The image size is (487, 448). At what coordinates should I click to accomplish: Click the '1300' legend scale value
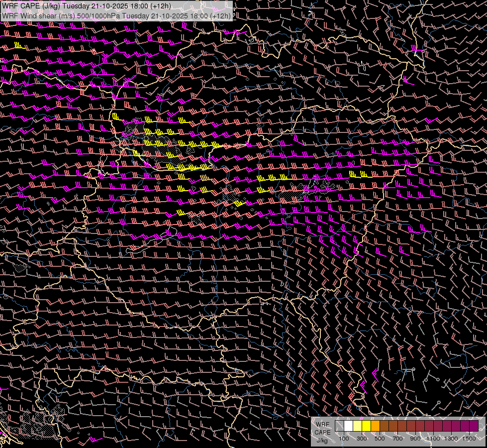451,439
